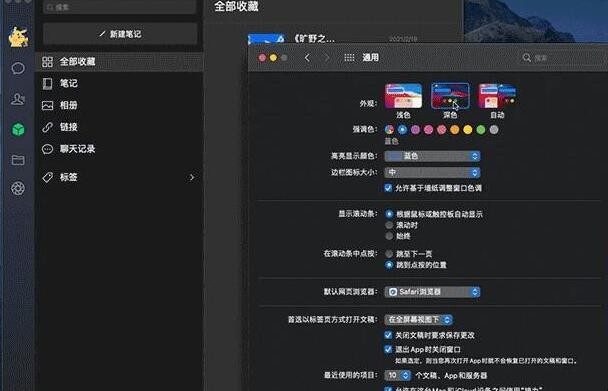Select the green favorites cube icon
The image size is (608, 391).
pos(18,129)
